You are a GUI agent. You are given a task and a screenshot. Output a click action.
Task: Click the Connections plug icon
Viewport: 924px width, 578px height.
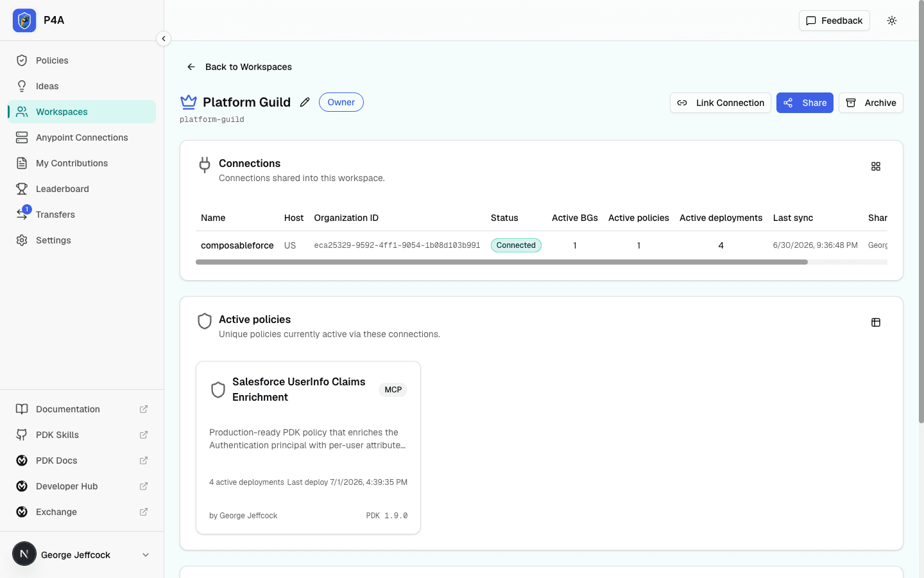(205, 165)
